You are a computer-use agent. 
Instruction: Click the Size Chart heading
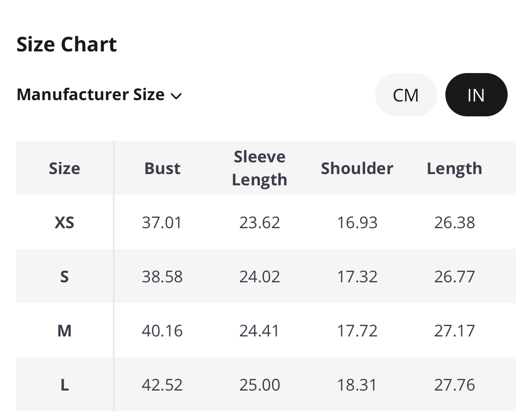[67, 44]
